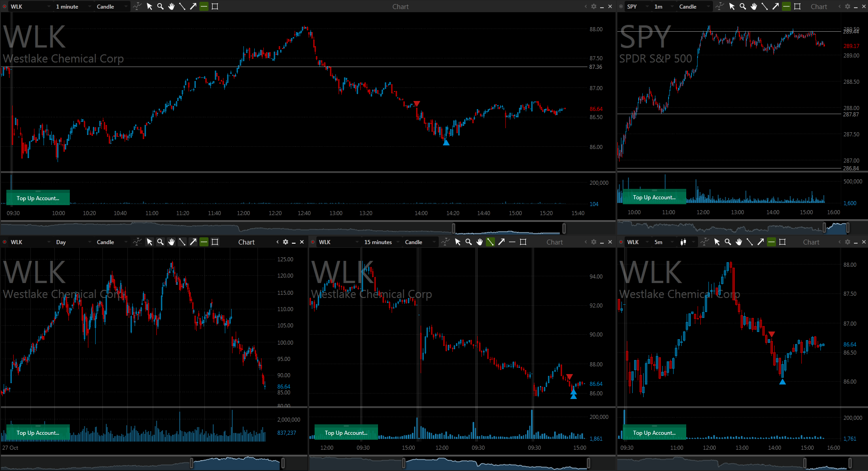Click Top Up Account in SPY chart
Viewport: 868px width, 471px height.
click(654, 197)
